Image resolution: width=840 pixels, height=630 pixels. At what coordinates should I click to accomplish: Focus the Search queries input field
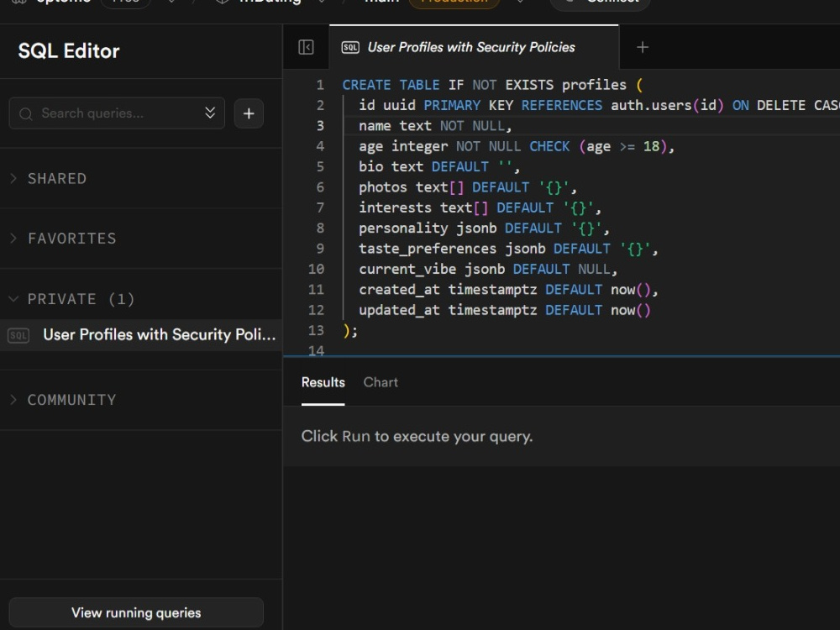(x=117, y=113)
